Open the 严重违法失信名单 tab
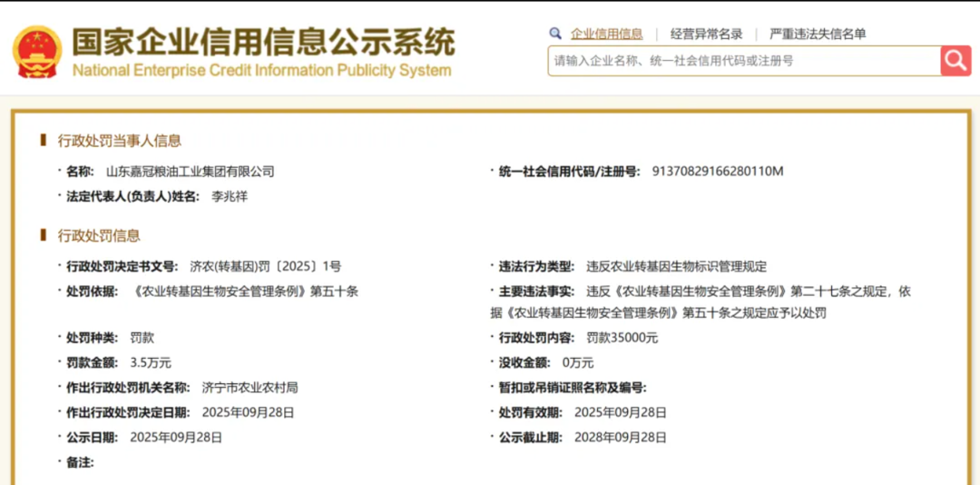The height and width of the screenshot is (485, 980). pos(817,34)
